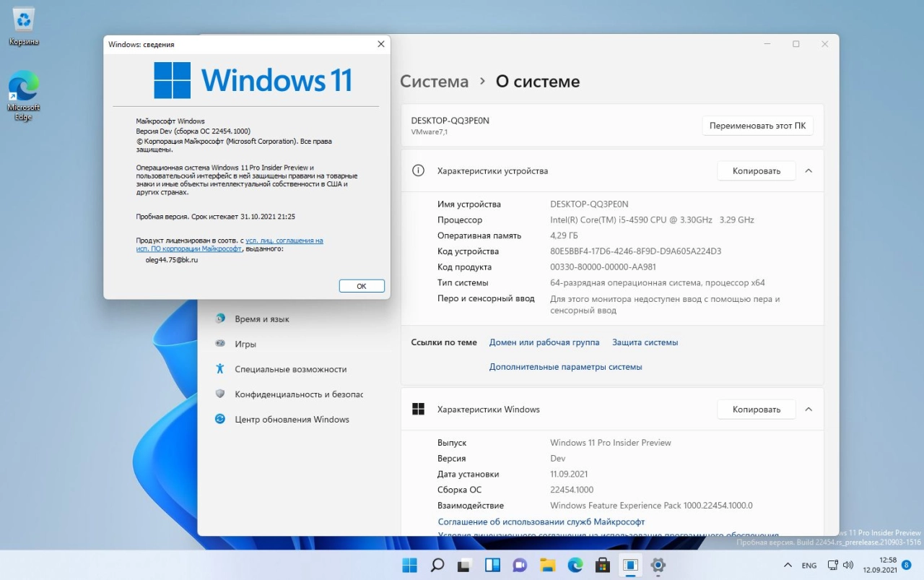Close the Windows: сведения dialog
This screenshot has width=924, height=580.
coord(381,44)
